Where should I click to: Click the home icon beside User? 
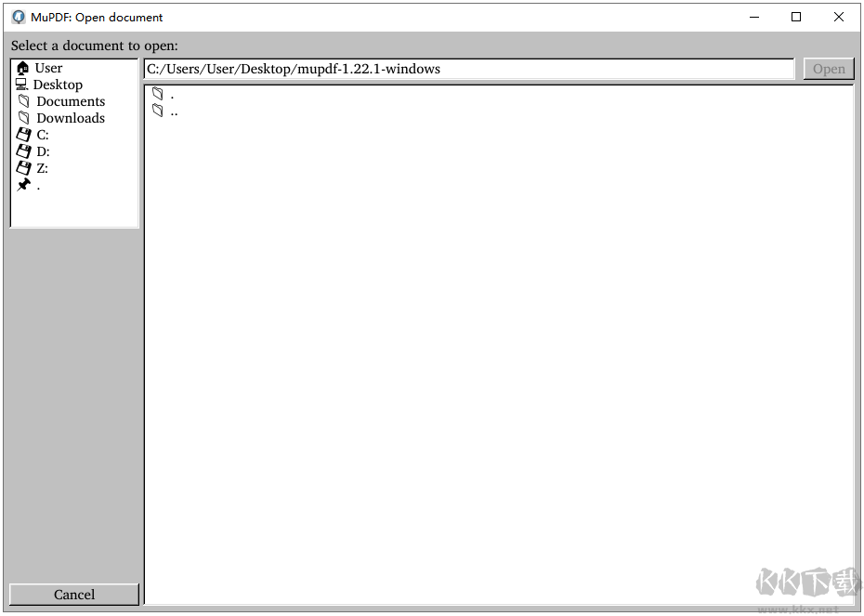[23, 68]
